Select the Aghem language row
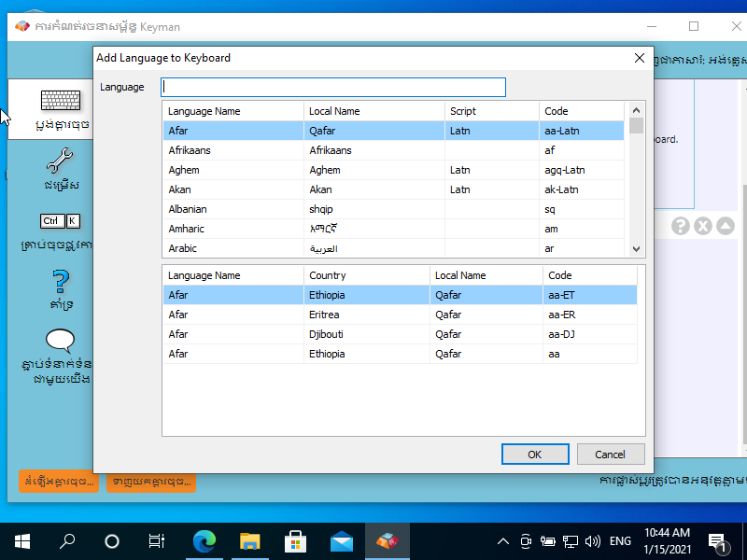This screenshot has width=747, height=560. 393,170
